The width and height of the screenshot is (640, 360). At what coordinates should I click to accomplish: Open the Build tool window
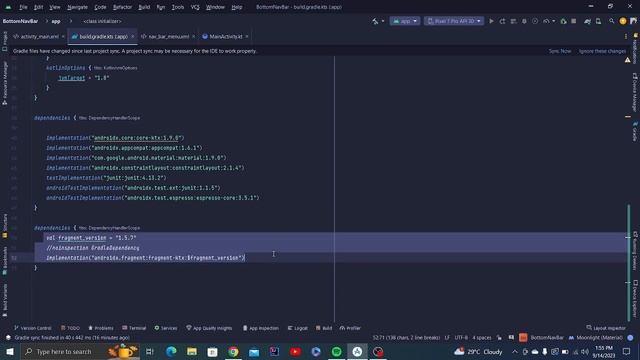[x=324, y=328]
